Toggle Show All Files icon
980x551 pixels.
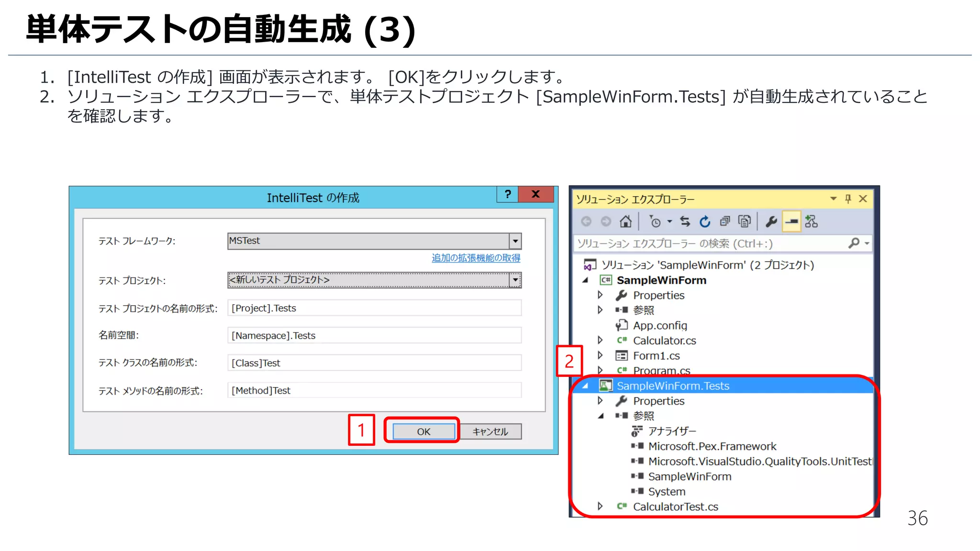[x=745, y=221]
